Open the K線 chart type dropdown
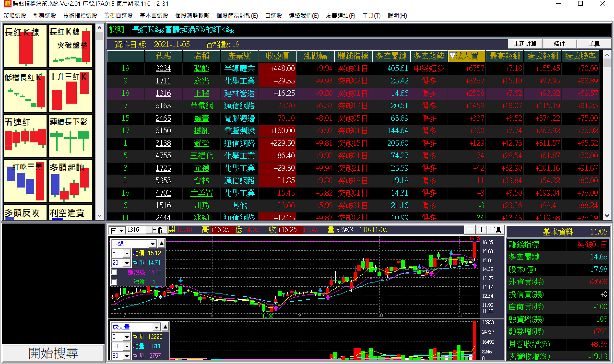The height and width of the screenshot is (364, 614). [x=153, y=244]
